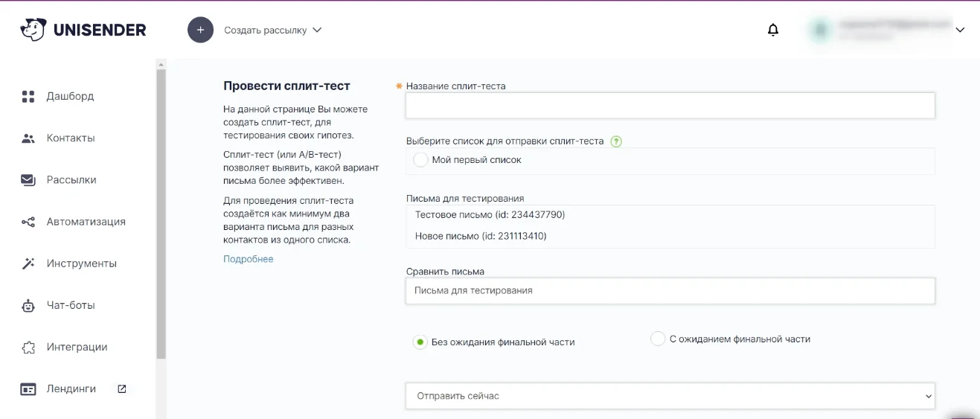This screenshot has width=980, height=419.
Task: Click the Автоматизация workflow icon
Action: (28, 222)
